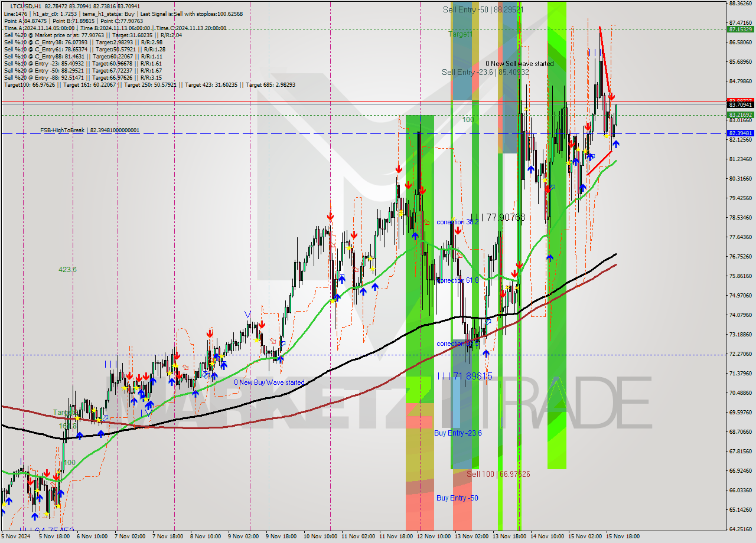Click the '7 Nov 18:00' time axis label
The image size is (756, 543).
(168, 537)
